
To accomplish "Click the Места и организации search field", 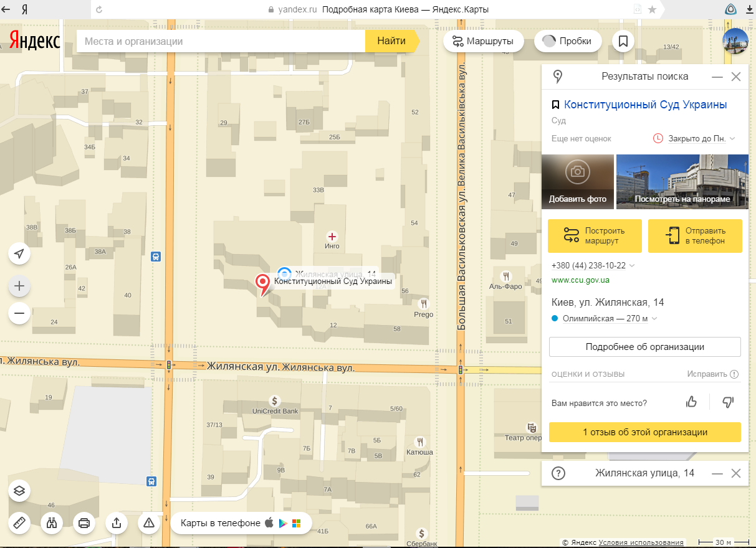I will (x=220, y=41).
